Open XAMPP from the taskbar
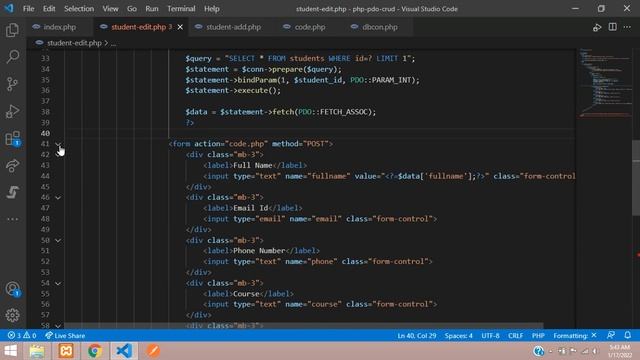The image size is (640, 360). point(66,351)
